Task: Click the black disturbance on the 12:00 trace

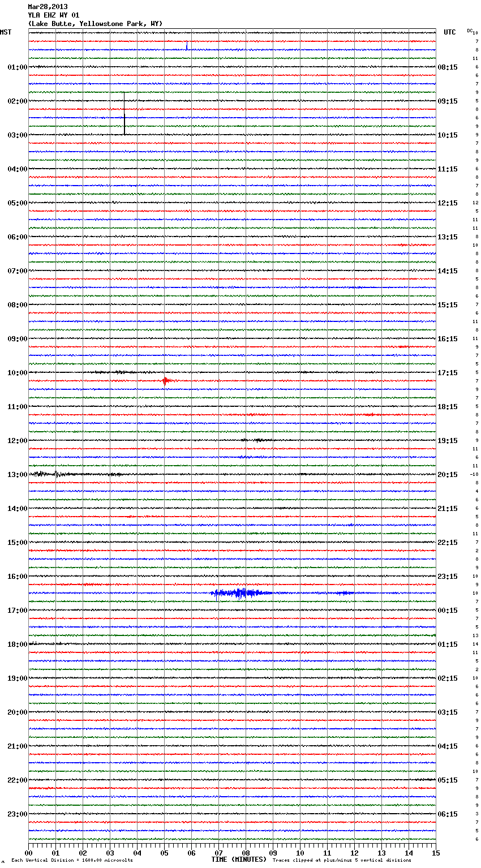Action: pyautogui.click(x=258, y=440)
